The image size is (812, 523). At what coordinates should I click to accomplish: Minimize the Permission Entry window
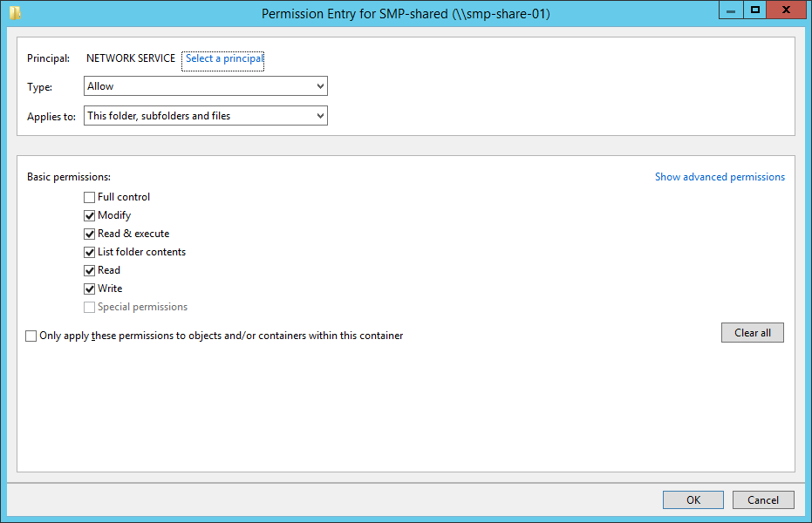click(x=732, y=10)
